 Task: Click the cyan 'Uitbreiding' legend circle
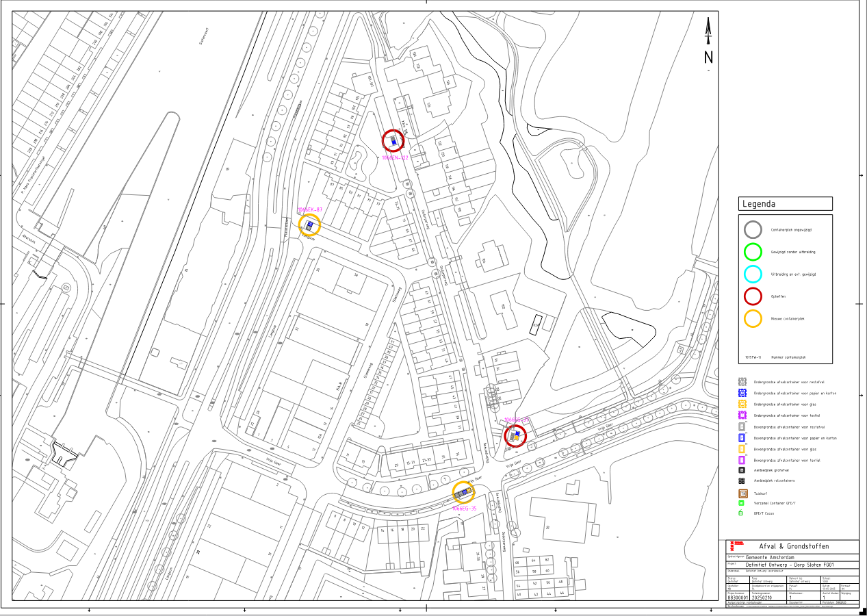click(x=753, y=274)
